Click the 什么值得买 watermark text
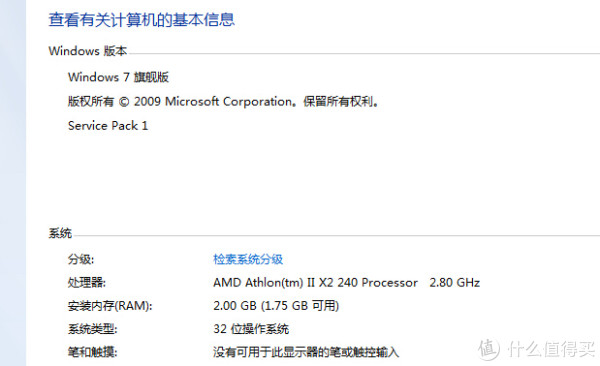This screenshot has height=366, width=600. (x=552, y=349)
